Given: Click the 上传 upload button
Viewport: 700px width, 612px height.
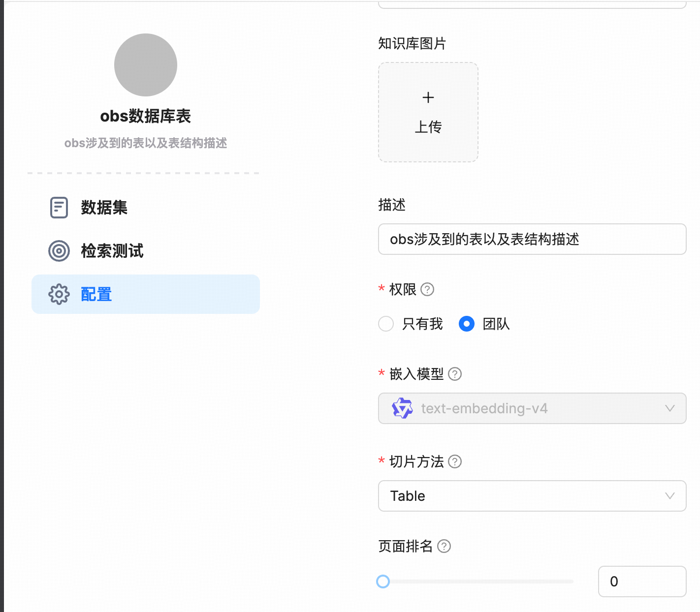Looking at the screenshot, I should [x=428, y=127].
